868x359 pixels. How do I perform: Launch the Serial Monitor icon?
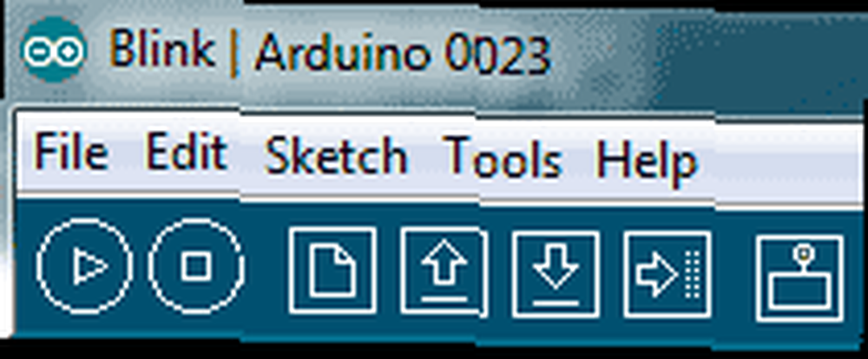coord(800,277)
